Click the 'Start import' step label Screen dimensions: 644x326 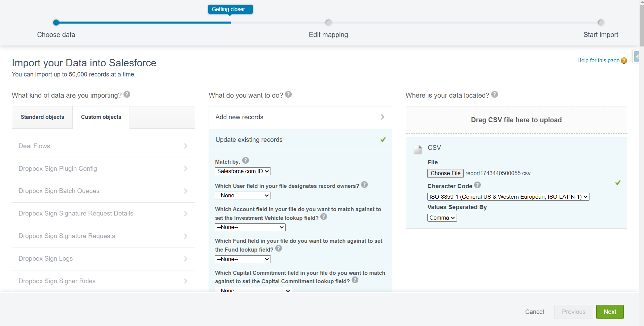point(601,35)
